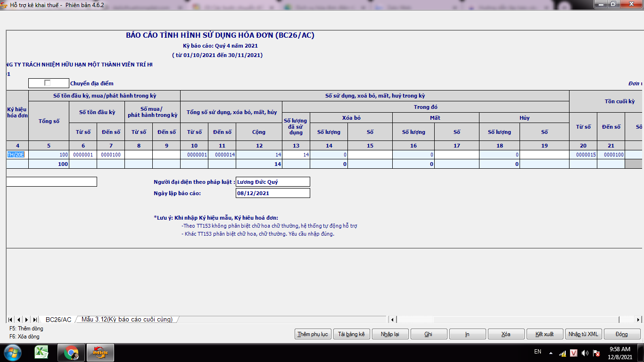Screen dimensions: 644x362
Task: Click the volume speaker tray icon
Action: point(585,353)
